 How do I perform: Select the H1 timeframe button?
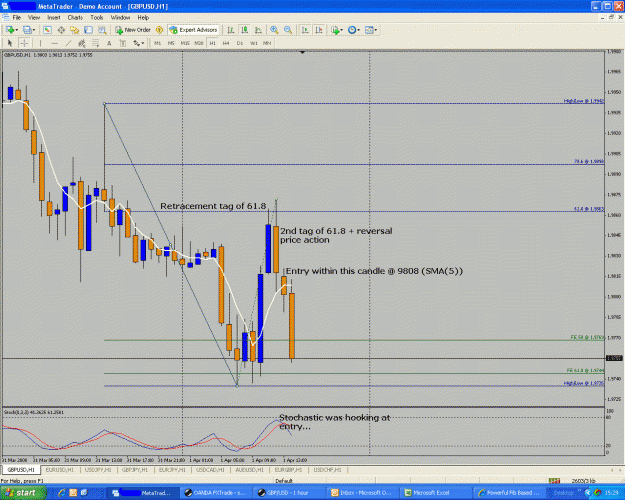(x=212, y=43)
